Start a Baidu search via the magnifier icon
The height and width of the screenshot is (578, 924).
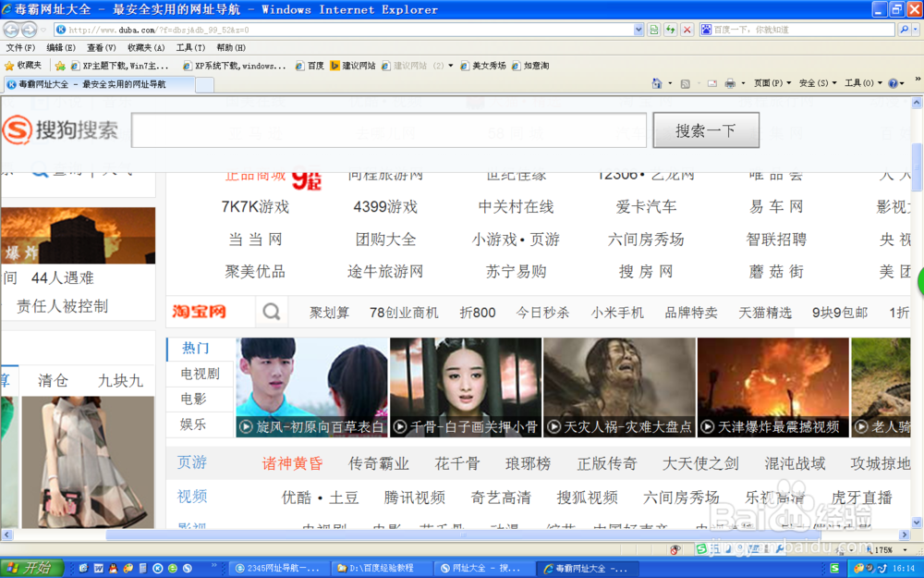[906, 29]
